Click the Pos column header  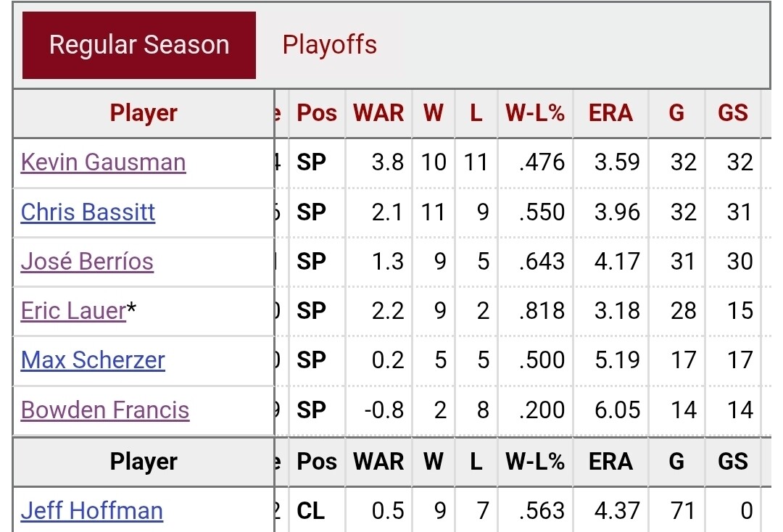click(x=317, y=113)
